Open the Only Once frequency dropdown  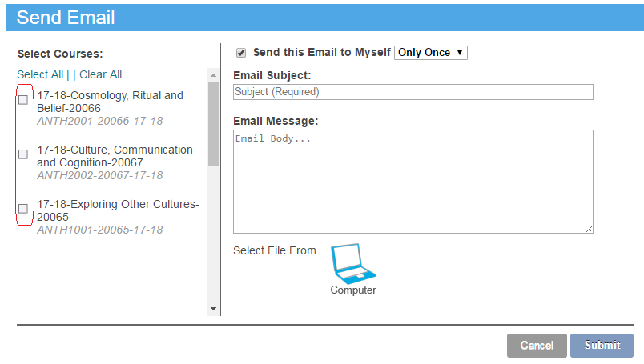pyautogui.click(x=430, y=53)
